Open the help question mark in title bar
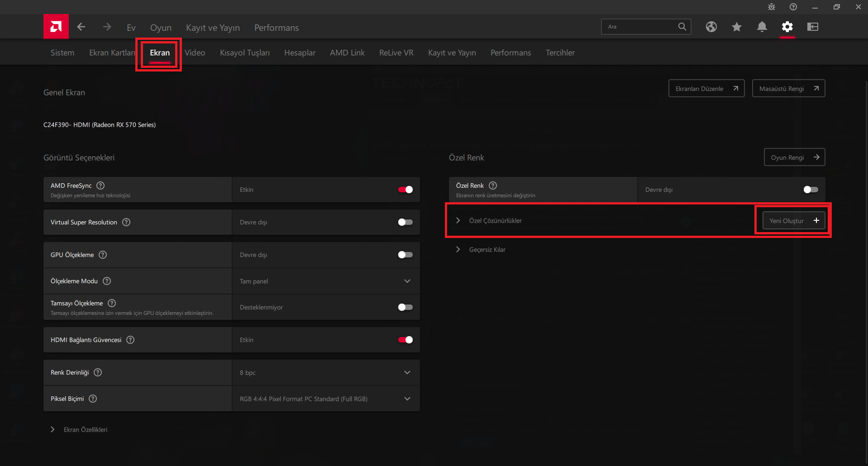 pos(793,7)
